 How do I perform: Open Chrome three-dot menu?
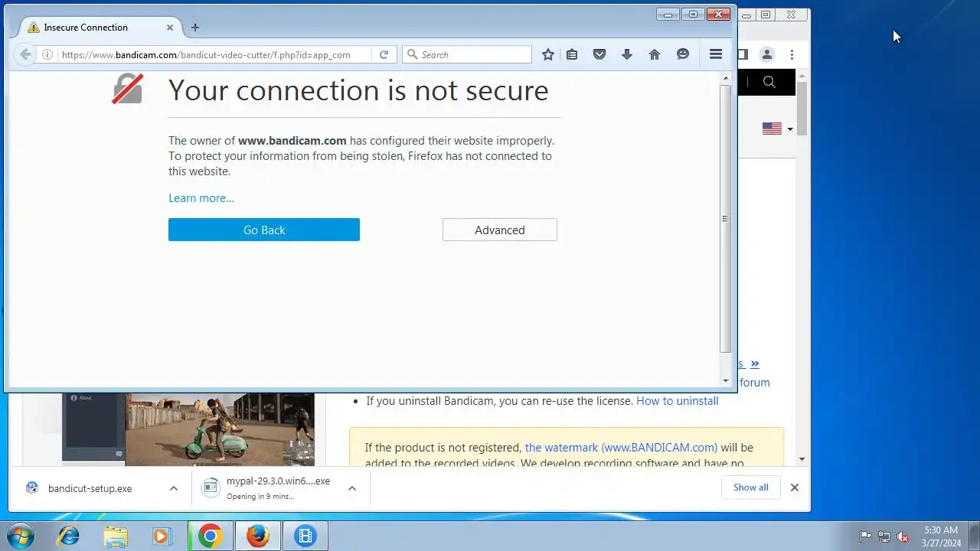(x=792, y=54)
